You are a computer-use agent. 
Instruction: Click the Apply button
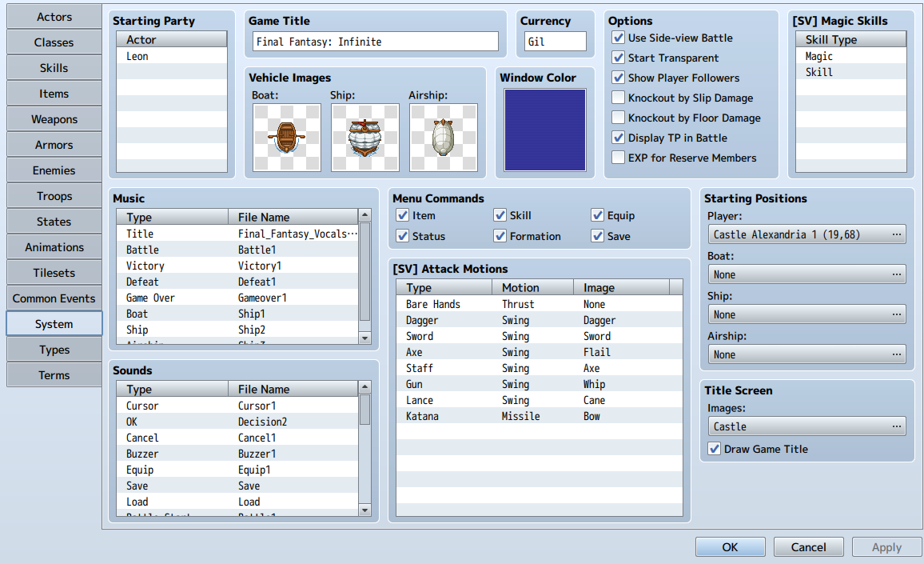887,547
